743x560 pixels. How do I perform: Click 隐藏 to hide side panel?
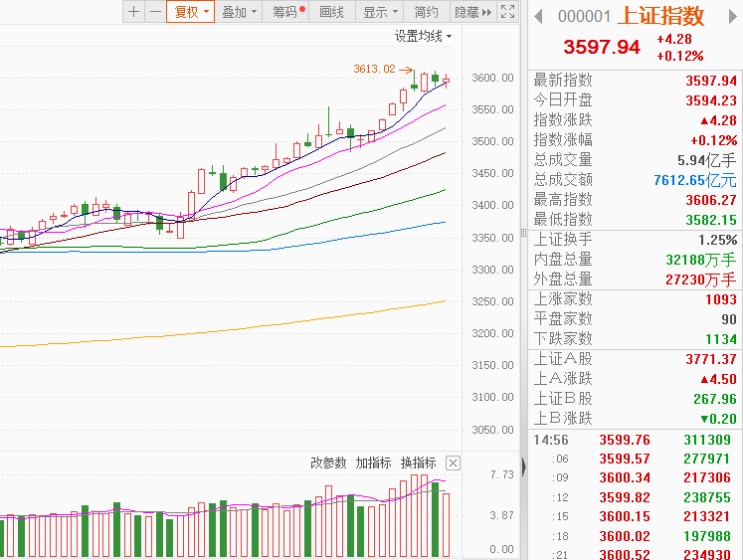[x=472, y=11]
